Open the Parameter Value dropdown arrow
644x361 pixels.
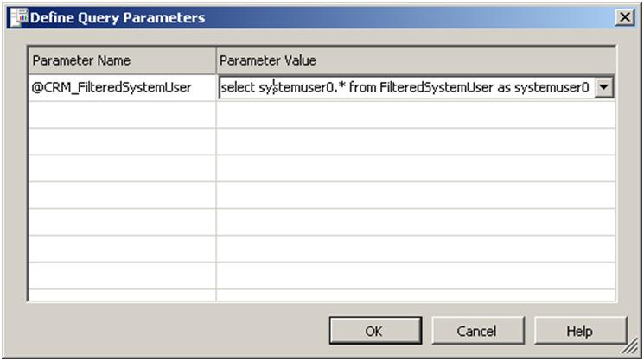[606, 87]
